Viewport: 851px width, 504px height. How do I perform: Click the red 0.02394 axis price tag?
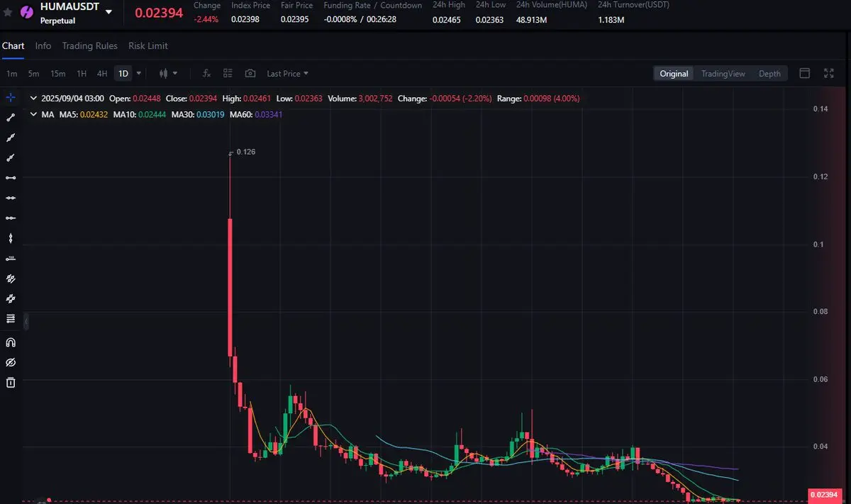click(824, 495)
